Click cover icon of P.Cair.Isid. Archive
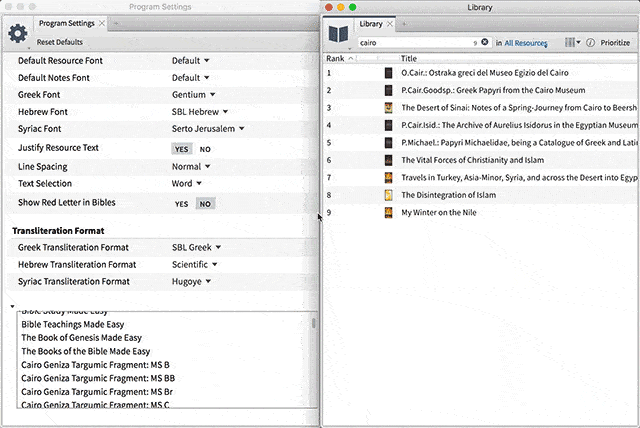640x428 pixels. (x=388, y=125)
